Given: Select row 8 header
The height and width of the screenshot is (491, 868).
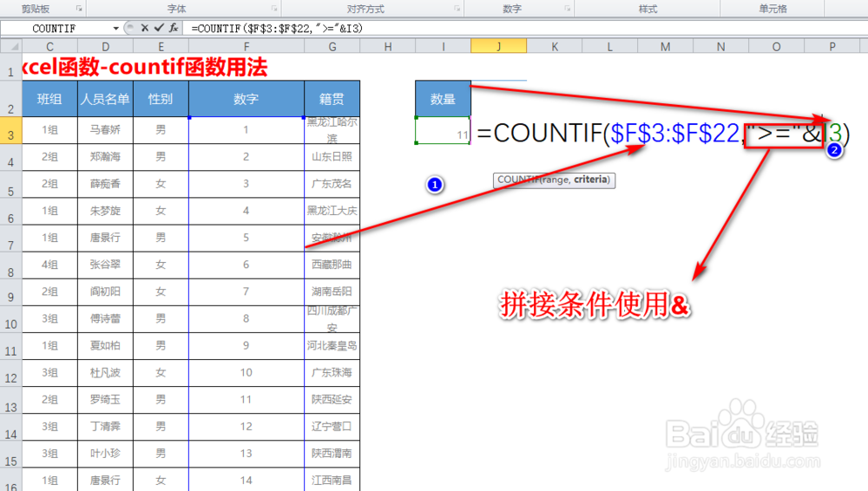Looking at the screenshot, I should pos(11,265).
